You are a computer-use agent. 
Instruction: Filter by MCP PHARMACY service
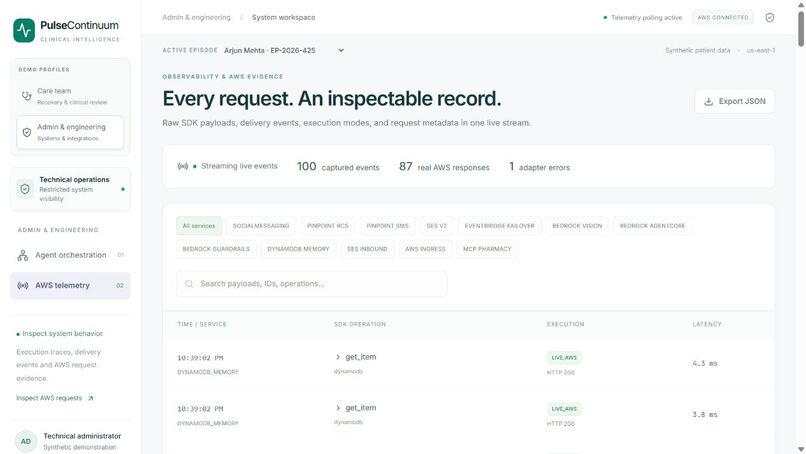pyautogui.click(x=487, y=249)
